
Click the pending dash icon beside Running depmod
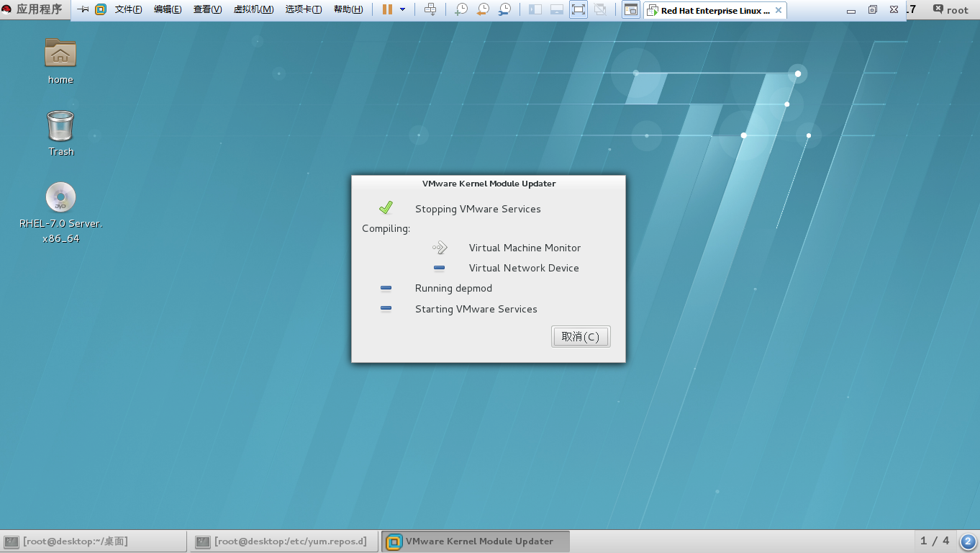[x=386, y=288]
